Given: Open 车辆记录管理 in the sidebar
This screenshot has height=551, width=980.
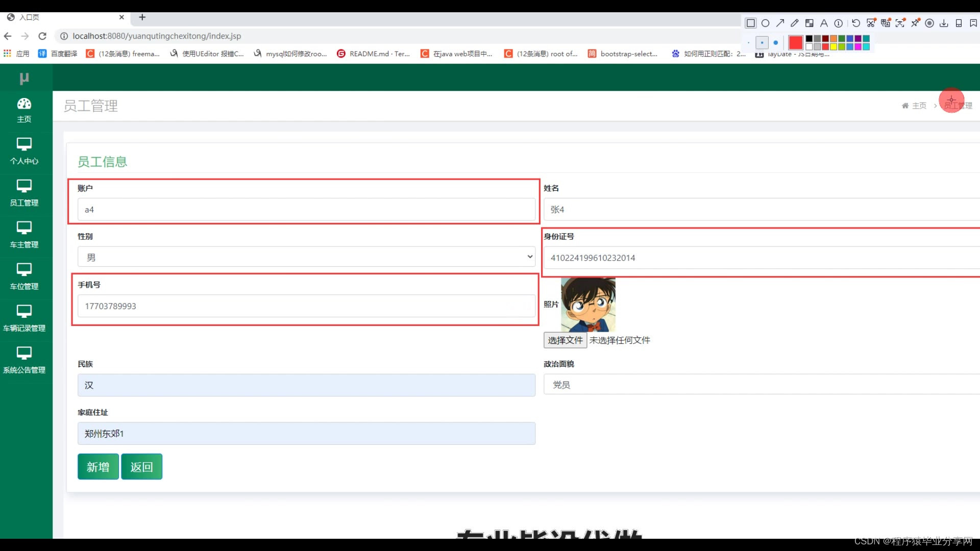Looking at the screenshot, I should (x=24, y=319).
